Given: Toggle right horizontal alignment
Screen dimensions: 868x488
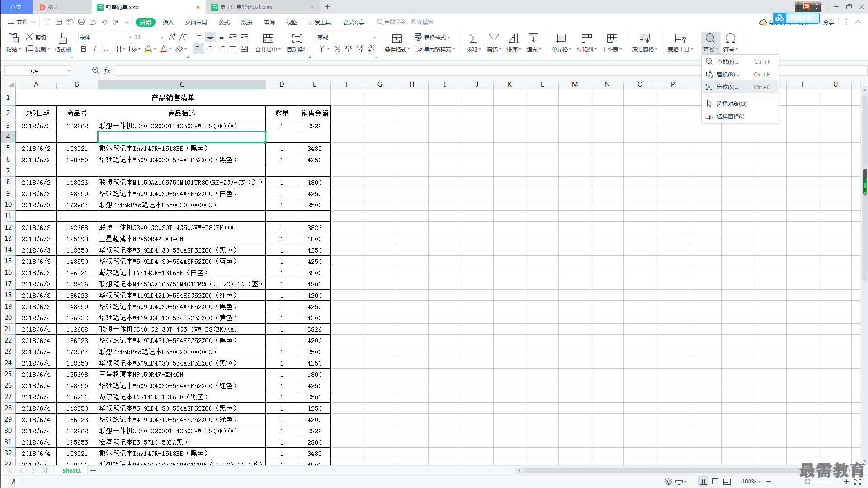Looking at the screenshot, I should (222, 49).
